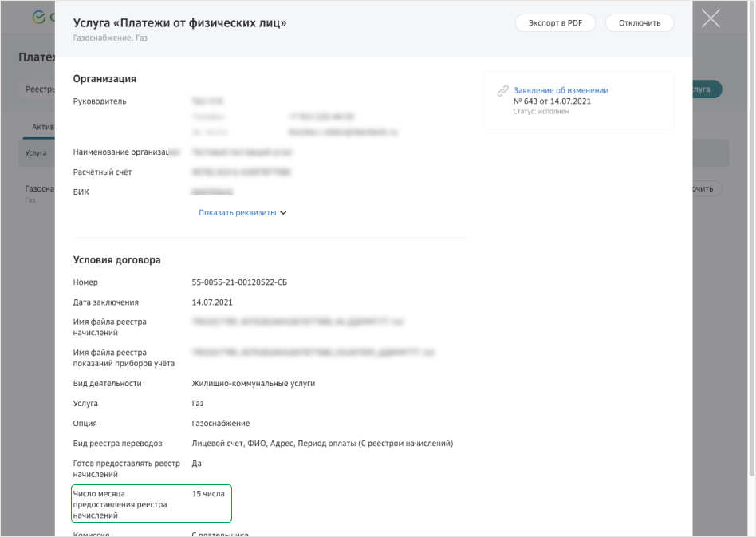
Task: Close the dialog with the X icon
Action: pos(710,18)
